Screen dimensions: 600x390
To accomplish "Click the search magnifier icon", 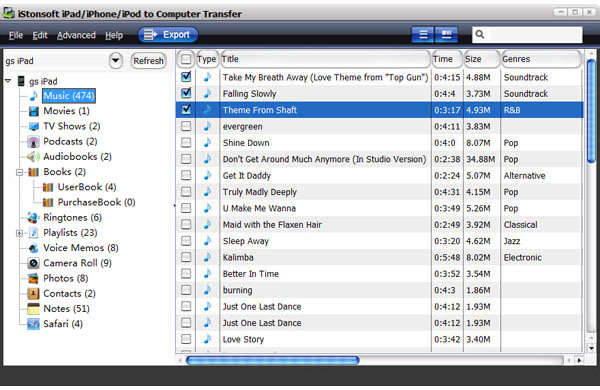I will click(480, 34).
